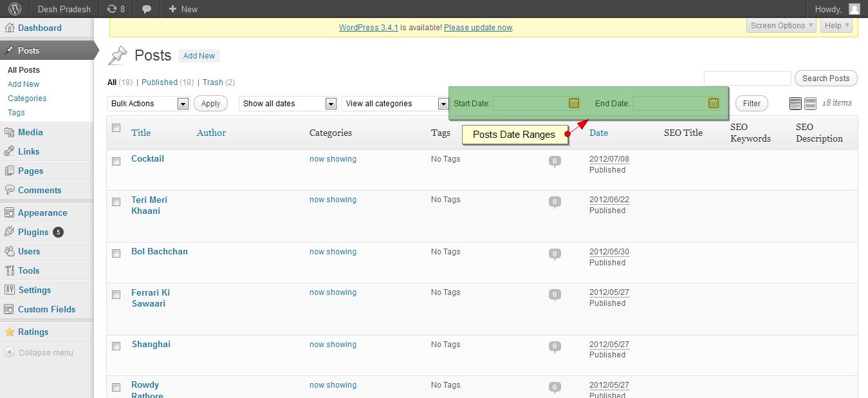Sort posts by Date column header
Screen dimensions: 868x398
[x=598, y=133]
